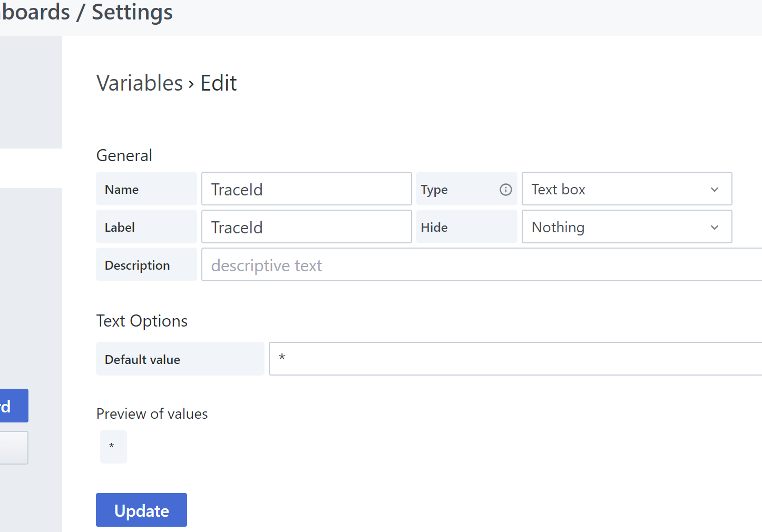762x532 pixels.
Task: Go back via Variables breadcrumb
Action: (140, 83)
